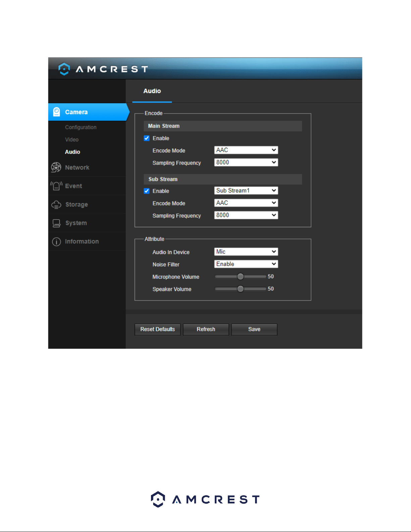
Task: Open the Information menu label
Action: 82,241
